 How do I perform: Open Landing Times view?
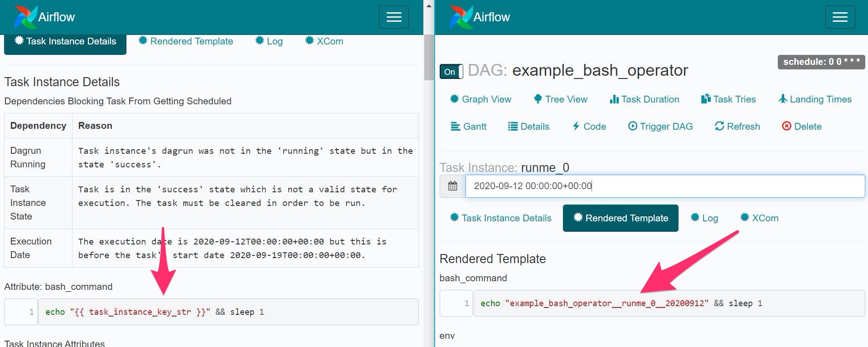[815, 99]
